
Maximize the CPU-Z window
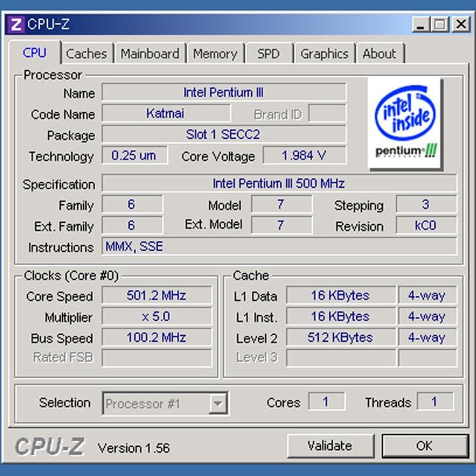(x=440, y=24)
